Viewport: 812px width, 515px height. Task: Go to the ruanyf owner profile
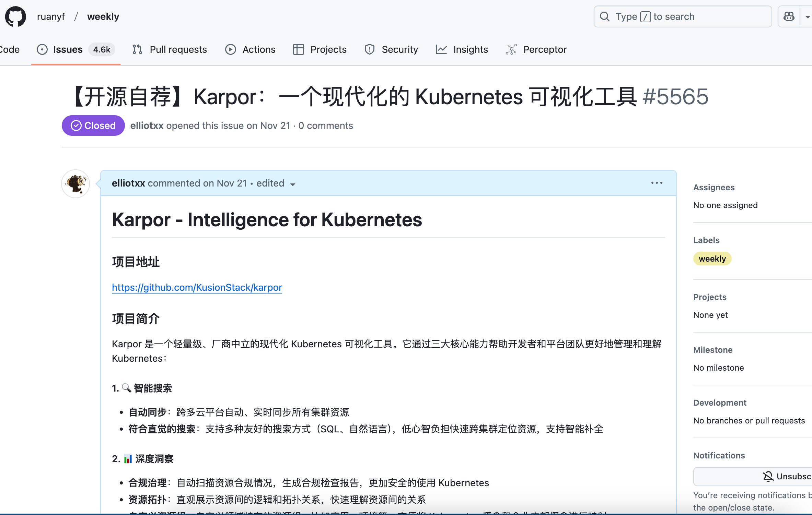tap(51, 16)
